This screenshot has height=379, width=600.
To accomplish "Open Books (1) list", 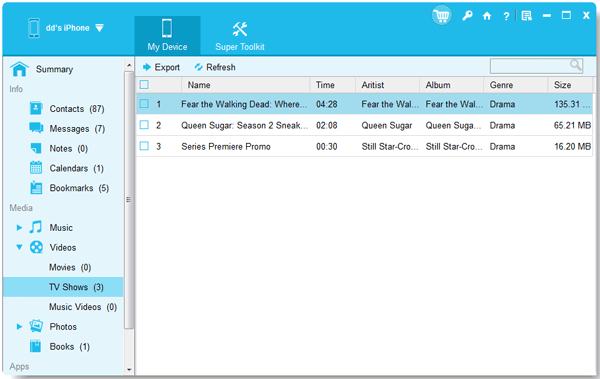I will click(70, 346).
